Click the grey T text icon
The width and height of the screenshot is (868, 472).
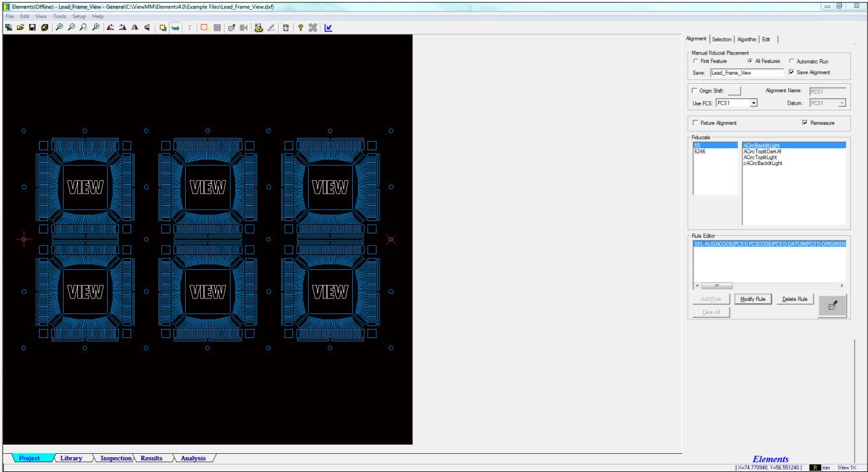click(189, 27)
